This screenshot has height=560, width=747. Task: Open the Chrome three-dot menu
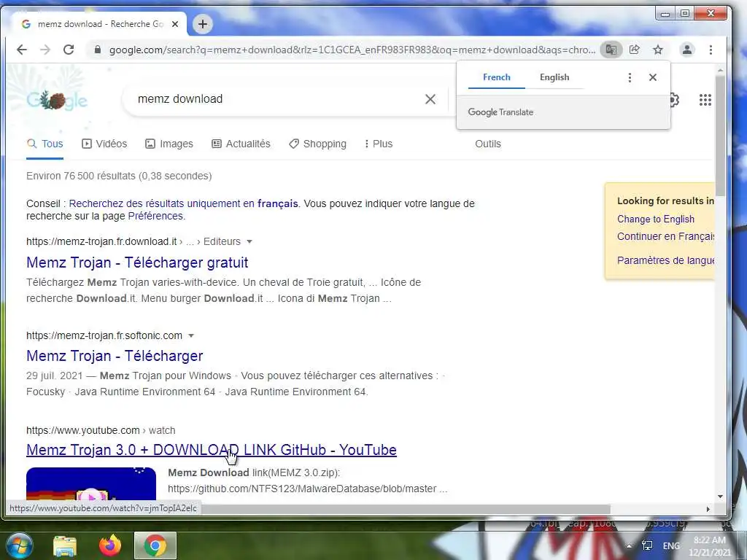[x=711, y=50]
